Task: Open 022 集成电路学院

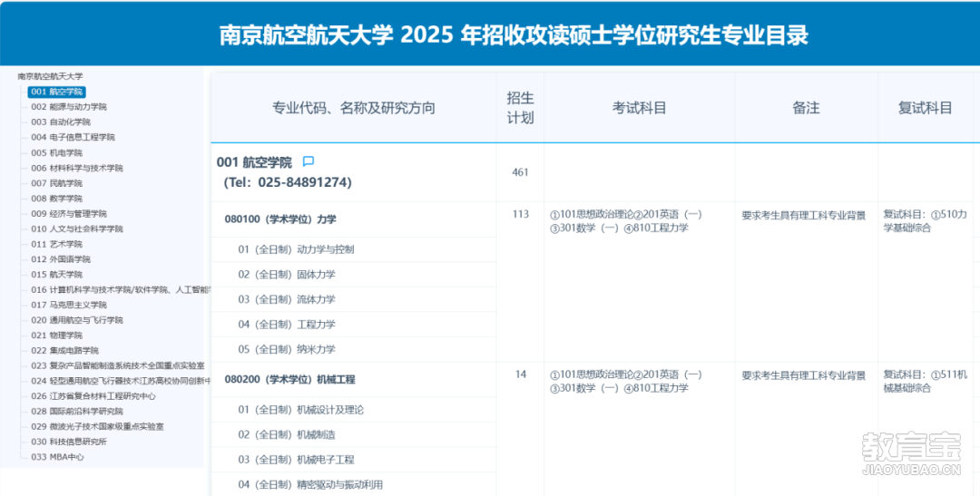Action: (x=65, y=350)
